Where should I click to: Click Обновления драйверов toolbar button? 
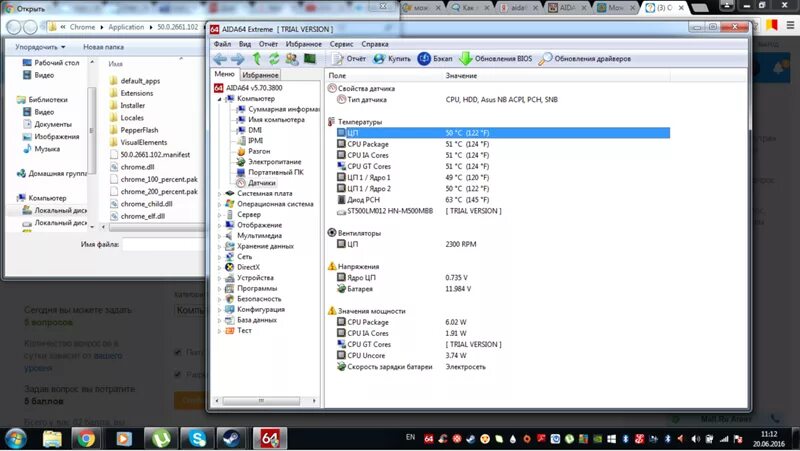coord(585,59)
